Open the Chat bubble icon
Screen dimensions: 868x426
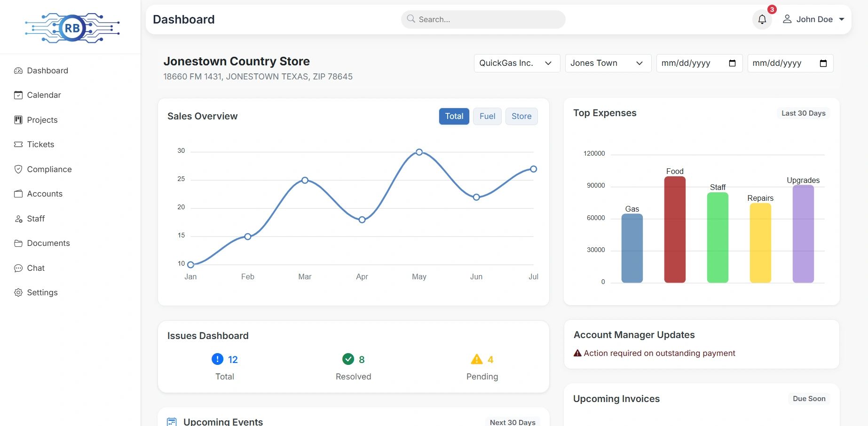pos(18,268)
